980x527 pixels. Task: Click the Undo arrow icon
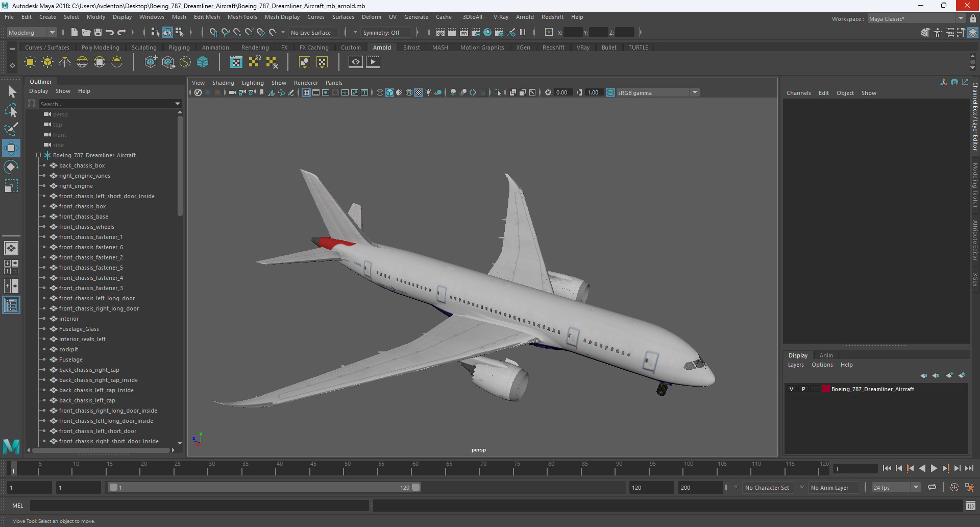tap(110, 32)
